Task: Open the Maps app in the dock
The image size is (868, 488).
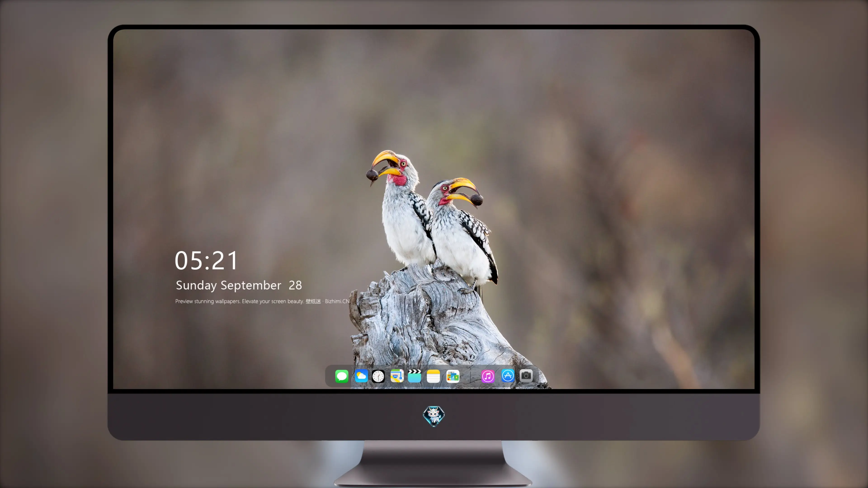Action: click(397, 376)
